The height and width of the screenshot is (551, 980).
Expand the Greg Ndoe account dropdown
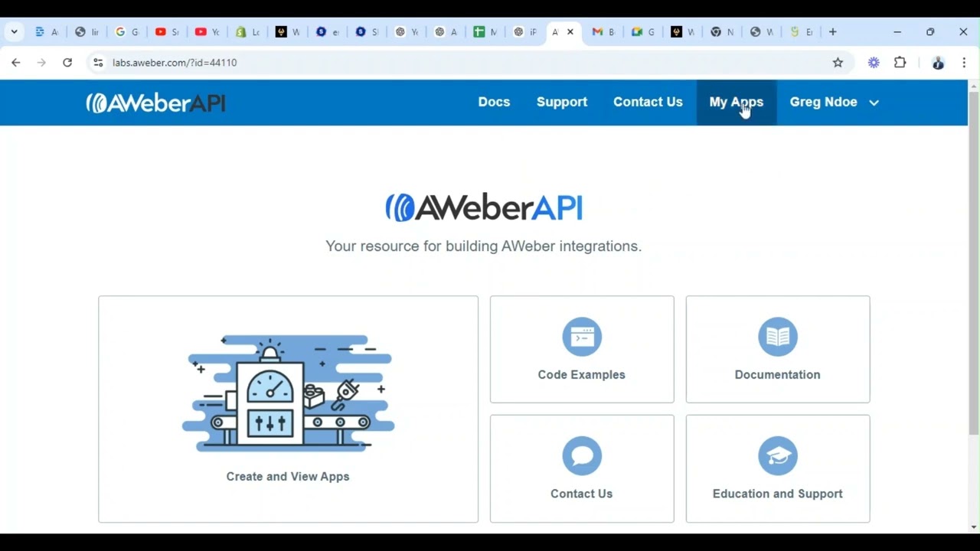click(834, 102)
